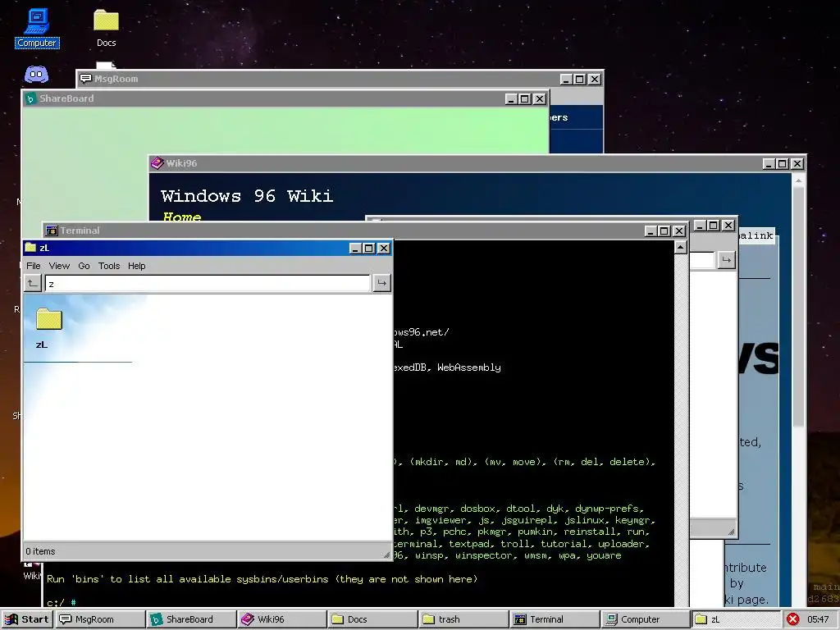Click Terminal scrollbar up arrow

point(680,247)
